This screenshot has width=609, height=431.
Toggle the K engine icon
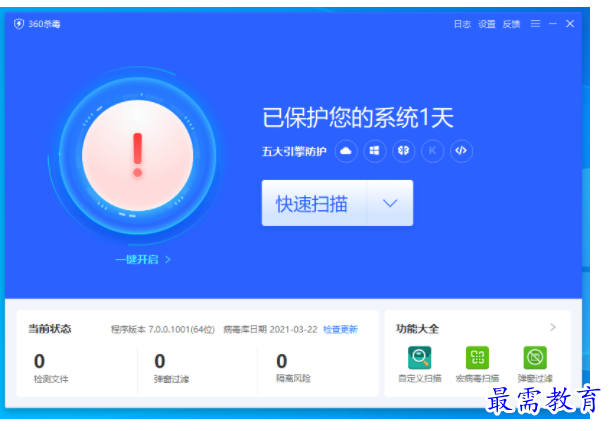[432, 151]
